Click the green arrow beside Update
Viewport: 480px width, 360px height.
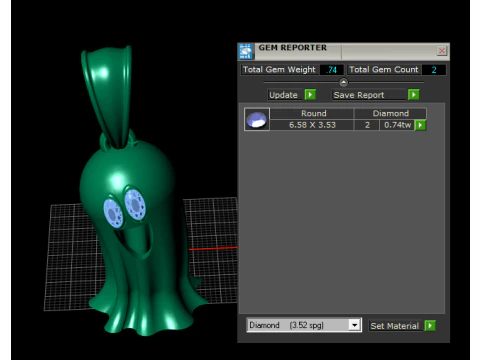[310, 95]
